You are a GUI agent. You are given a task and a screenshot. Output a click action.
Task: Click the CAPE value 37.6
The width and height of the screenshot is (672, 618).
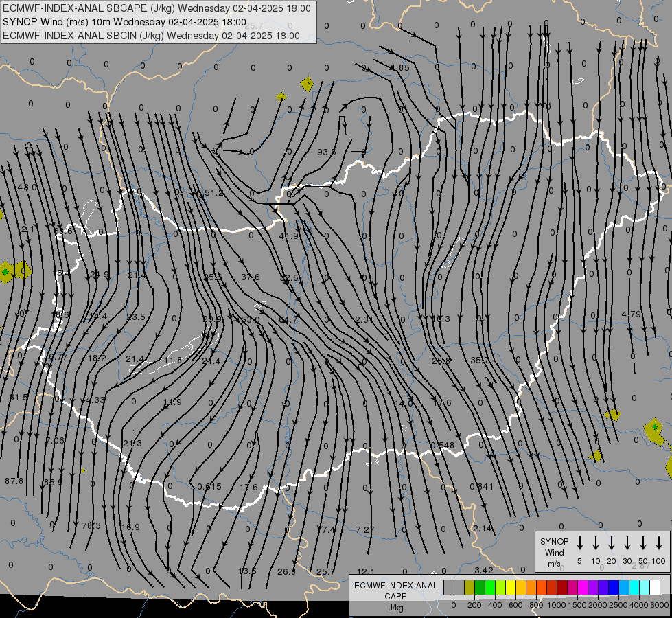[x=251, y=277]
